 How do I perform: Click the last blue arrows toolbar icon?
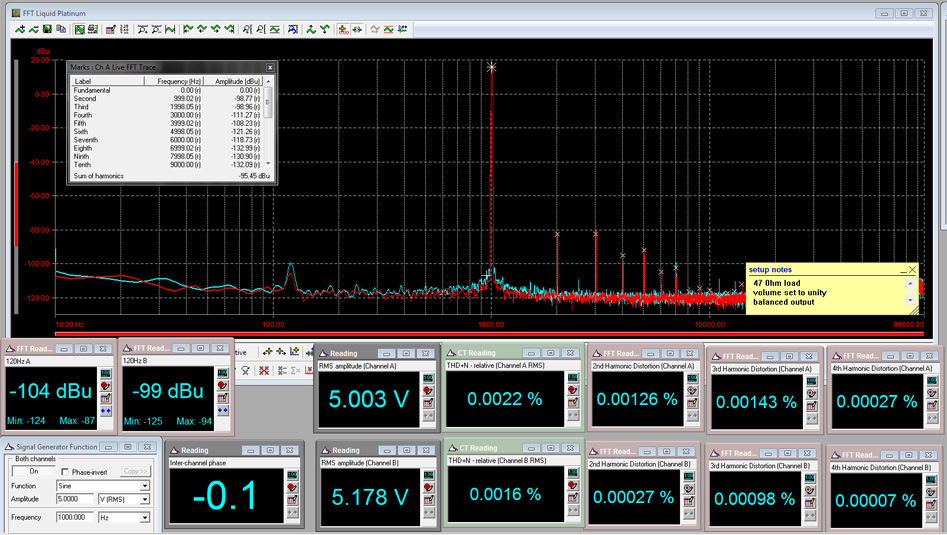[x=402, y=29]
